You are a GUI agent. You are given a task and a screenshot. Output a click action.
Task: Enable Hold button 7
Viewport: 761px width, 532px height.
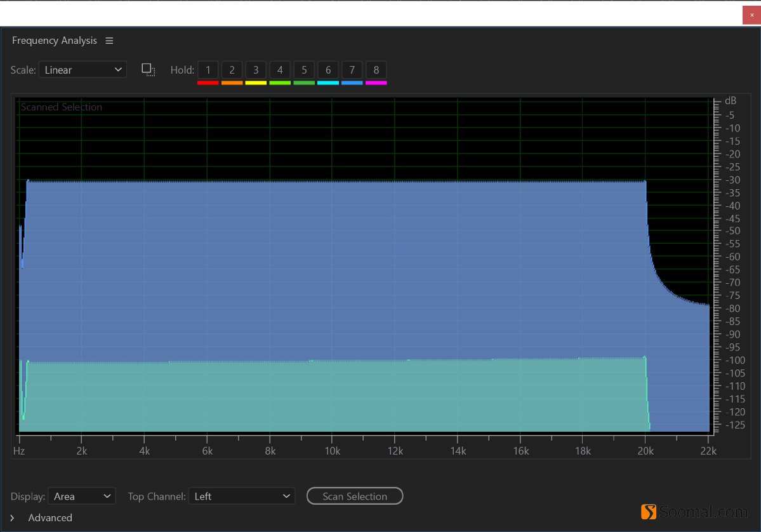352,70
